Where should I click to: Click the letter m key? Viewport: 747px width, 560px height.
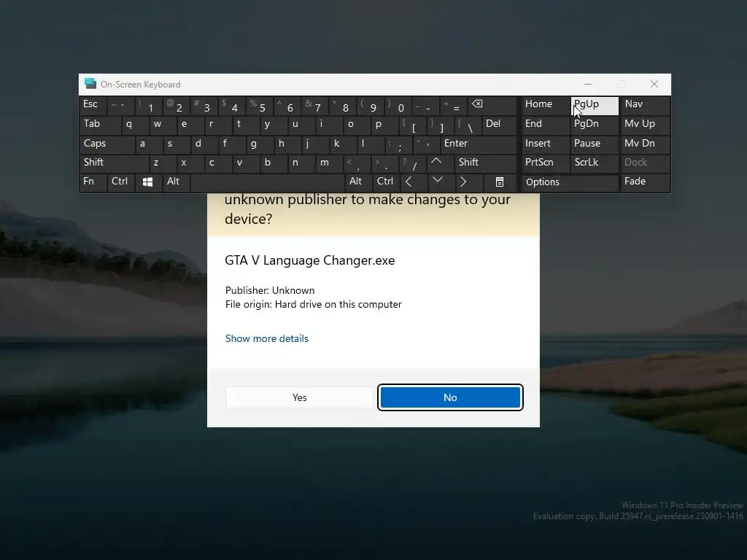[x=329, y=163]
